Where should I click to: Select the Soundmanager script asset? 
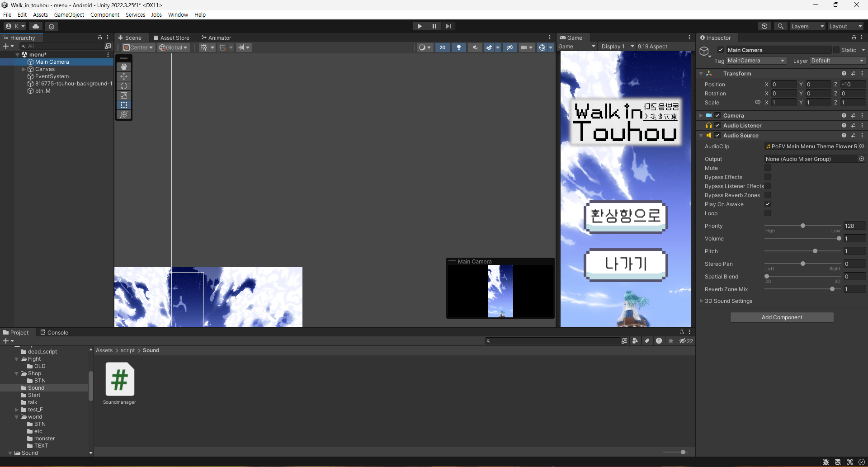click(120, 383)
